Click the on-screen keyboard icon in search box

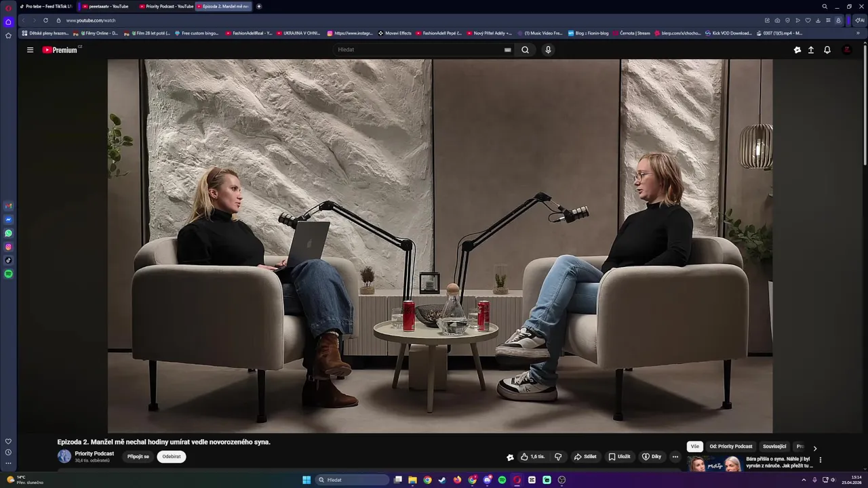(x=507, y=49)
